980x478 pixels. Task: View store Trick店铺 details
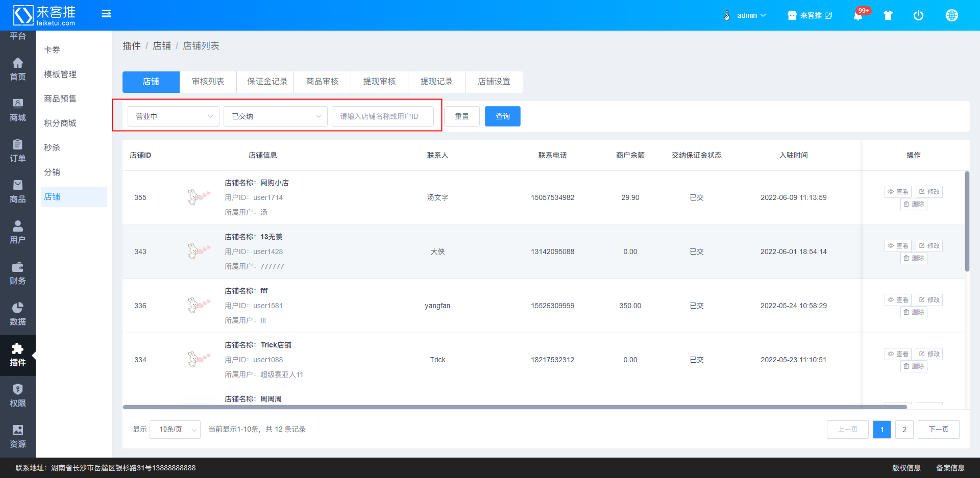click(x=898, y=354)
